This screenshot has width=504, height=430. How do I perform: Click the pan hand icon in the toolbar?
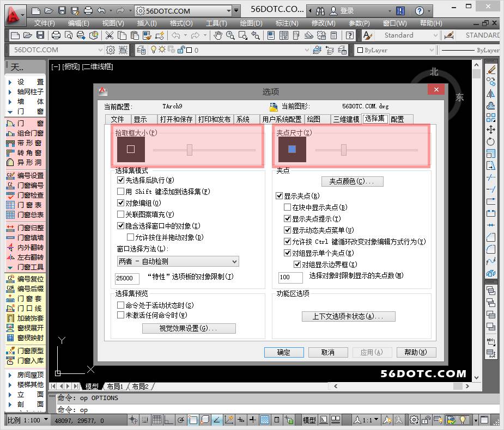tap(218, 35)
